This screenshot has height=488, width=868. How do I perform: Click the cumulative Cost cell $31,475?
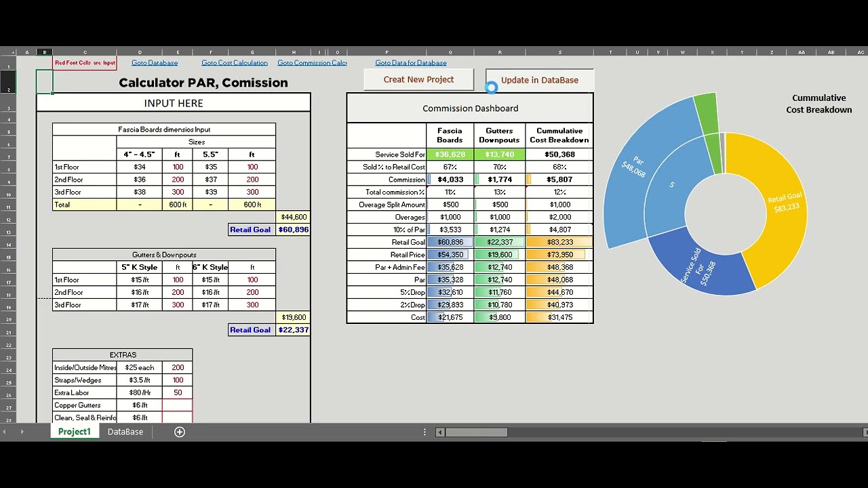559,317
